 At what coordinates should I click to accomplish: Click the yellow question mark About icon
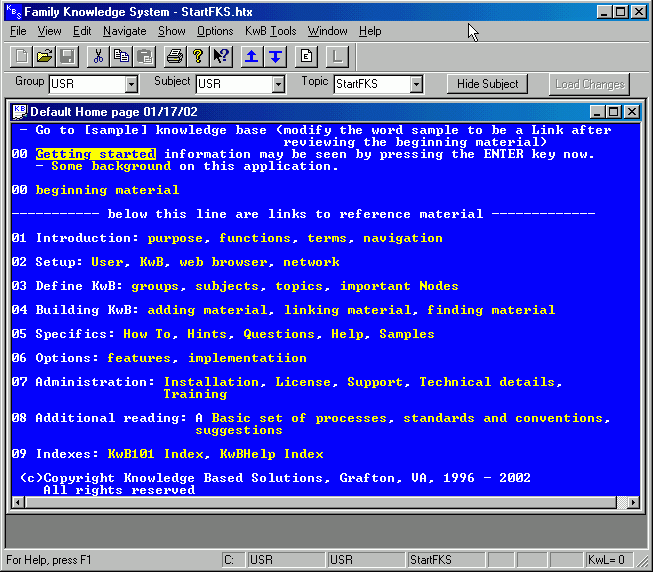click(198, 56)
